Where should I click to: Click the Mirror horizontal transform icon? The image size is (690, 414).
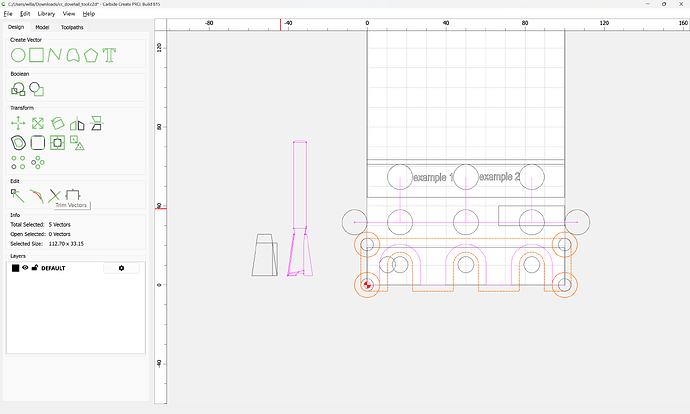point(77,124)
